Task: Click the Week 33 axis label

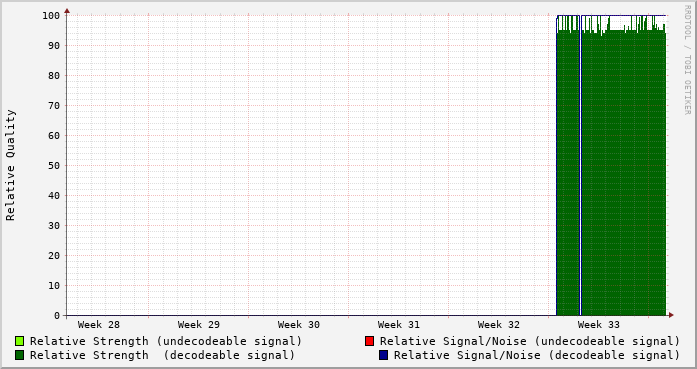Action: click(599, 325)
